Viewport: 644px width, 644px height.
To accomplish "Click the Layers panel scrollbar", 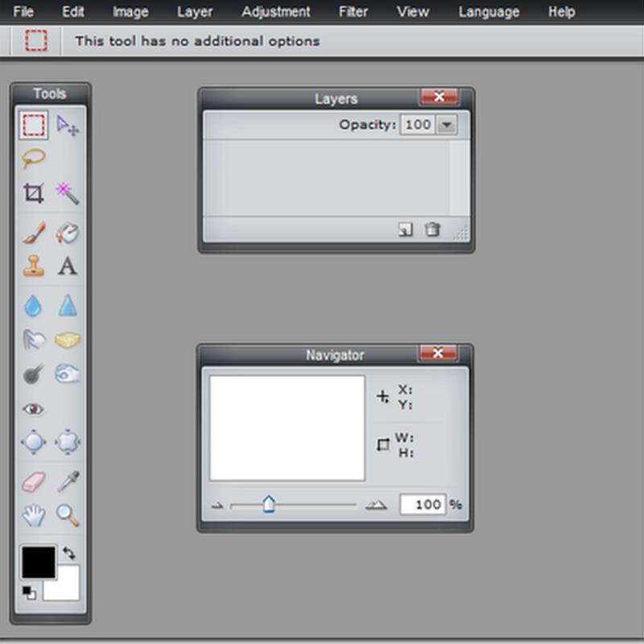I will pos(460,177).
